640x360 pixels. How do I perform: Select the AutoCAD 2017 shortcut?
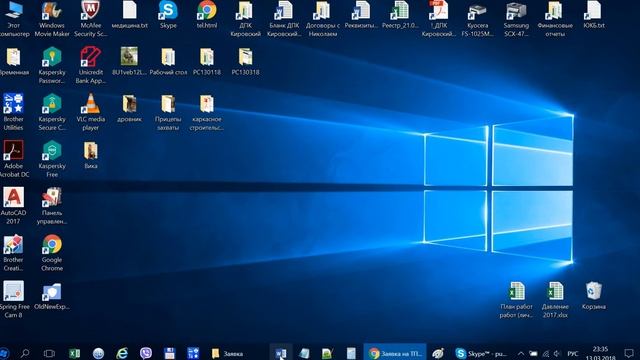click(x=13, y=207)
